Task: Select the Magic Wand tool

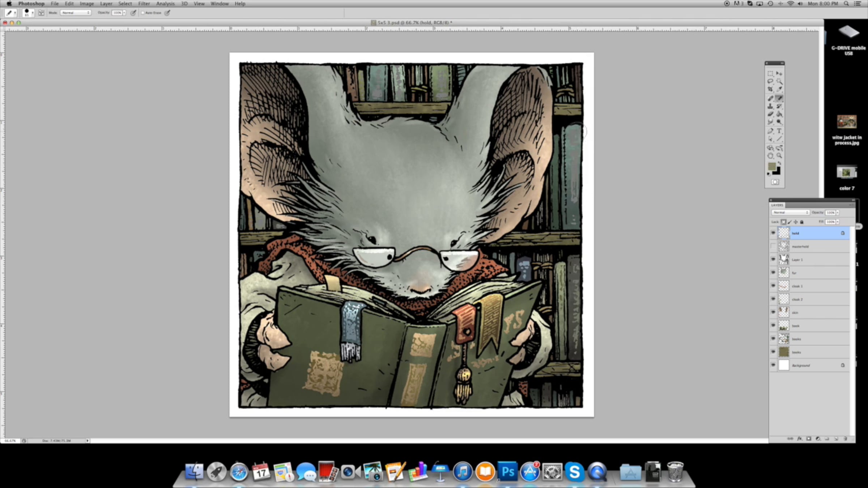Action: tap(779, 81)
